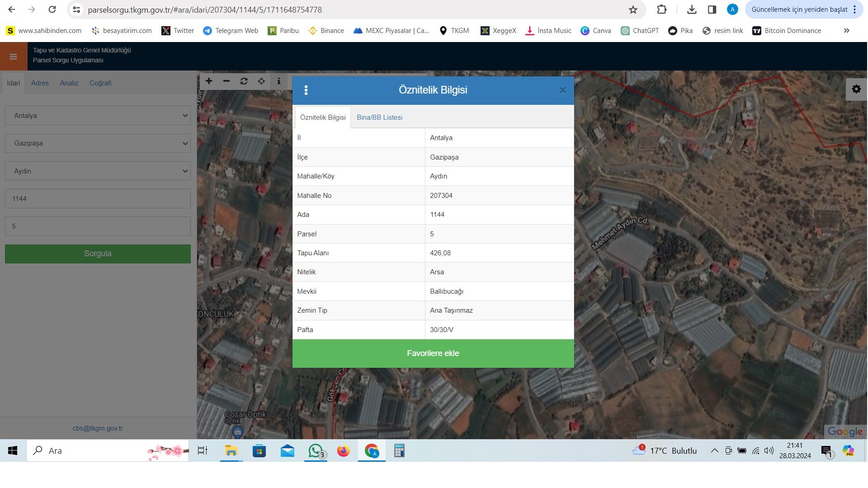Screen dimensions: 868x488
Task: Click the green Sorgula button
Action: click(x=98, y=254)
